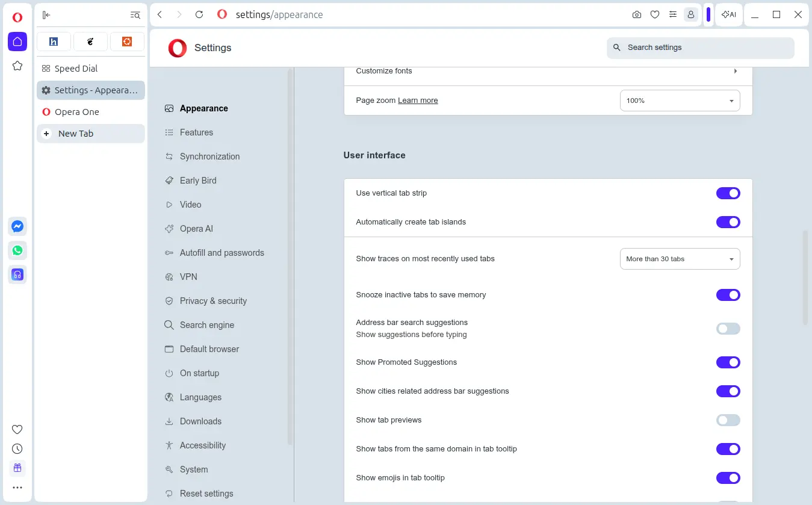
Task: Reload the page
Action: 199,15
